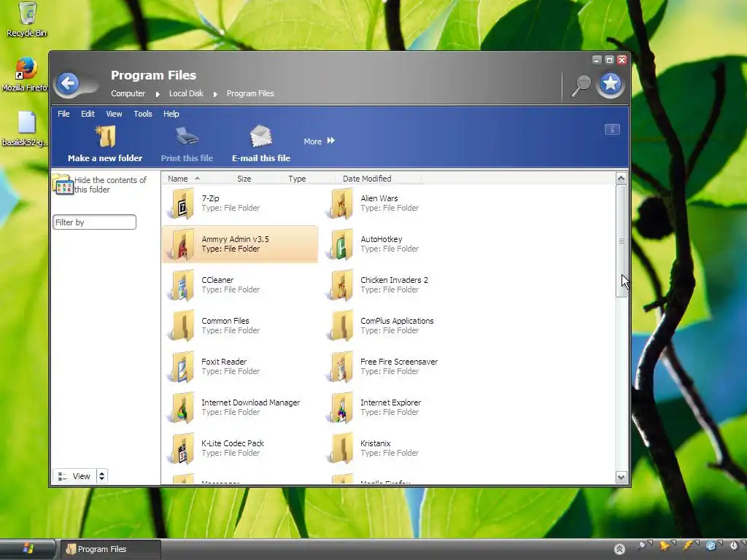This screenshot has height=560, width=747.
Task: Open the Help menu
Action: pyautogui.click(x=171, y=114)
